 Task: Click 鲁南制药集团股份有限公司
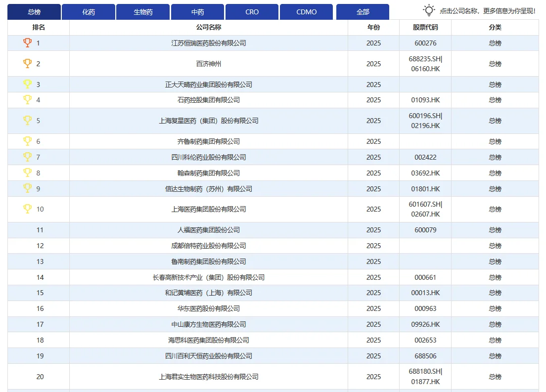click(x=209, y=261)
